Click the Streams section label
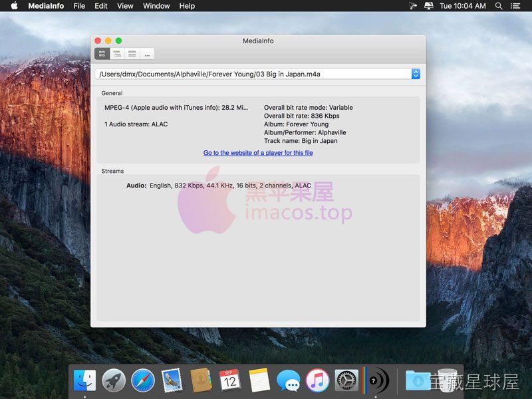 (112, 171)
